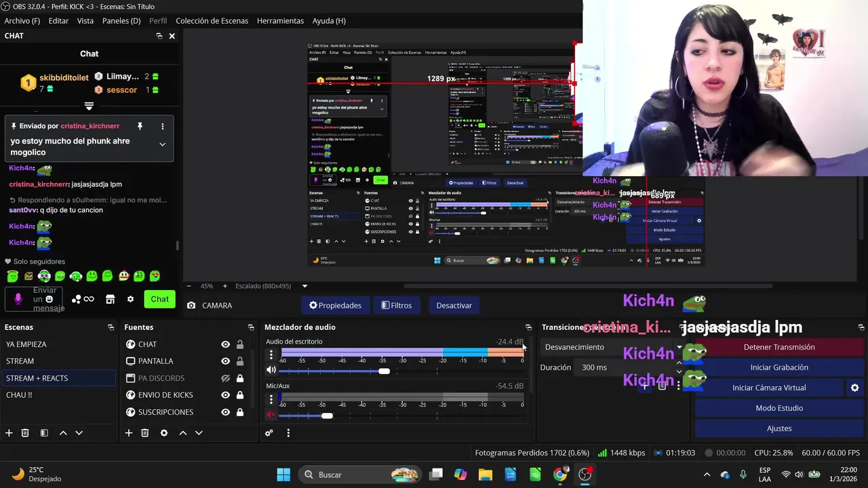Click Iniciar Grabación button

coord(779,367)
